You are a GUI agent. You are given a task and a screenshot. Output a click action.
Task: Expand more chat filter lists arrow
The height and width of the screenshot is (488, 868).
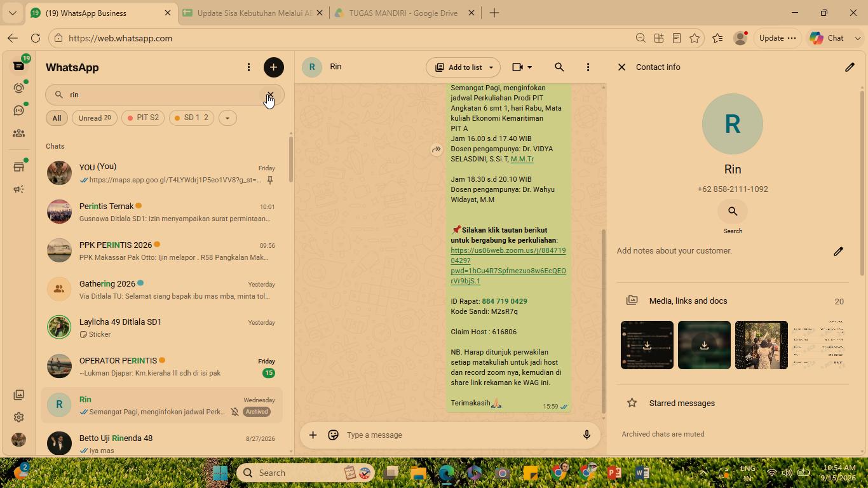click(x=227, y=118)
